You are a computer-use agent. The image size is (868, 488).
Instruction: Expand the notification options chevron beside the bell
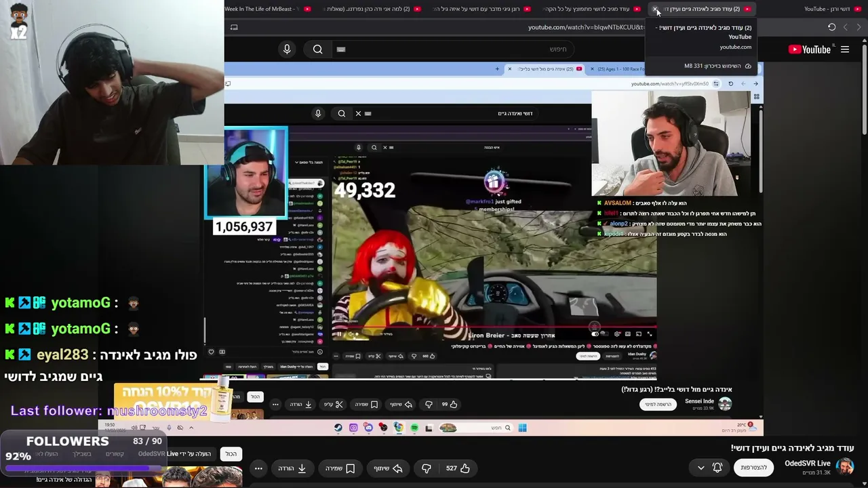pos(701,468)
